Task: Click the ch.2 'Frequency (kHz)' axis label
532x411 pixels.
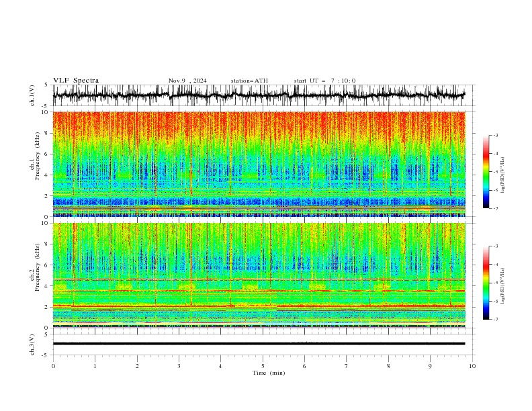Action: coord(38,267)
